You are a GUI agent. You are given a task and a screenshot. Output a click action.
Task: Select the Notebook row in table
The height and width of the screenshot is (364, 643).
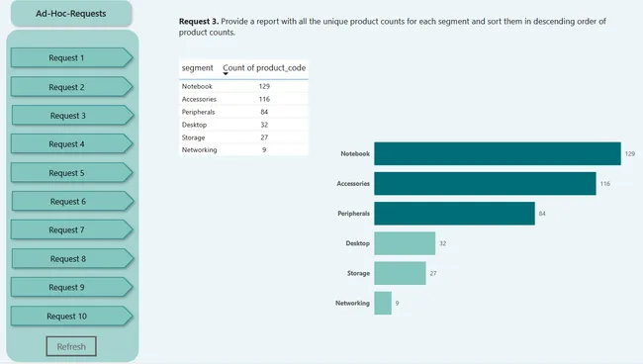(x=243, y=86)
